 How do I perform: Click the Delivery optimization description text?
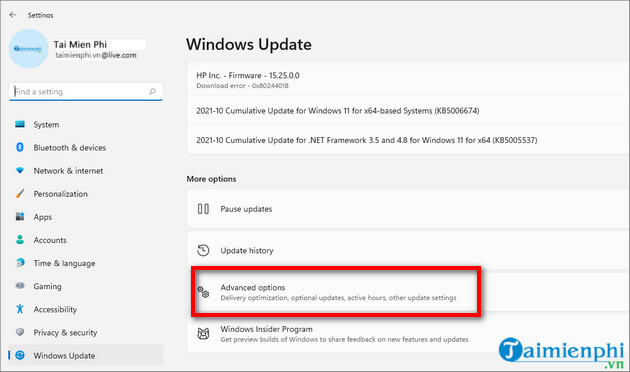click(338, 298)
